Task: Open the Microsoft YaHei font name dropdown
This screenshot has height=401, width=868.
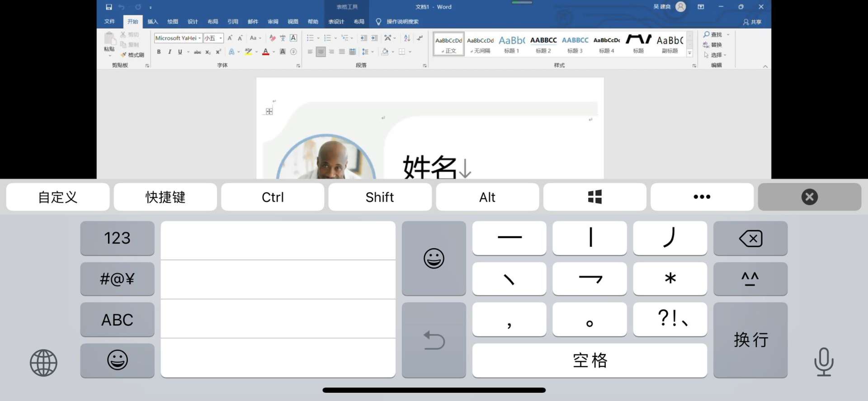Action: pyautogui.click(x=199, y=38)
